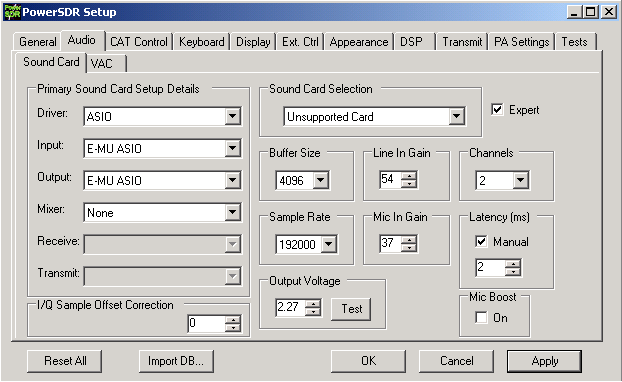This screenshot has width=622, height=382.
Task: Open the Display tab
Action: 253,42
